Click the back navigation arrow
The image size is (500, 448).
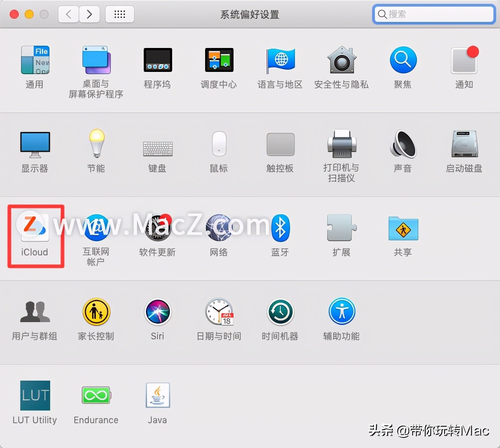pos(68,14)
